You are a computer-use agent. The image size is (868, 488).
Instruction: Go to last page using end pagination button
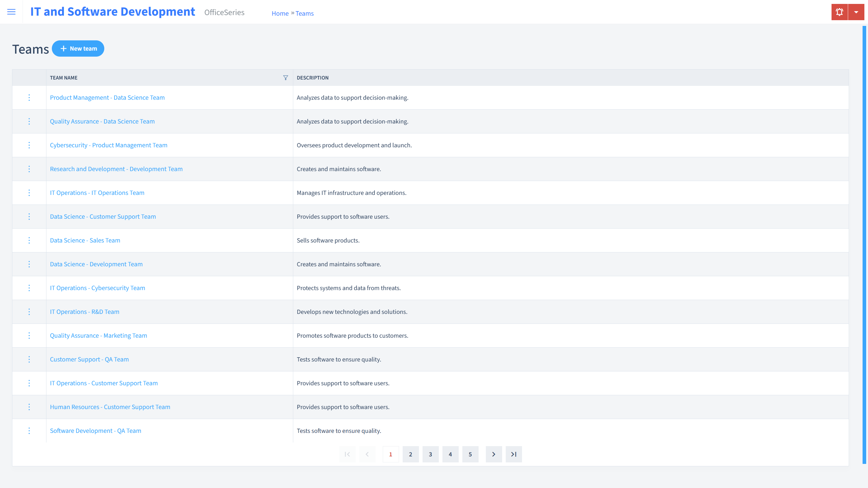click(514, 454)
